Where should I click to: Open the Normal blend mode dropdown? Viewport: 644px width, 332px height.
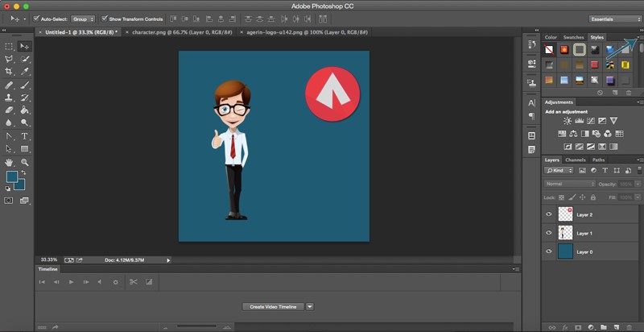tap(569, 184)
